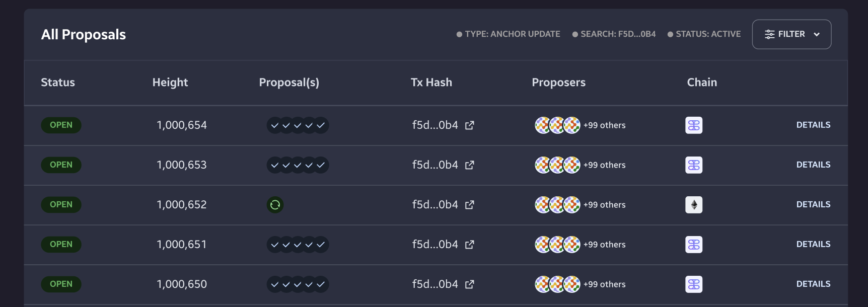Open external transaction link for height 1,000,654
Screen dimensions: 868x307
(x=469, y=125)
